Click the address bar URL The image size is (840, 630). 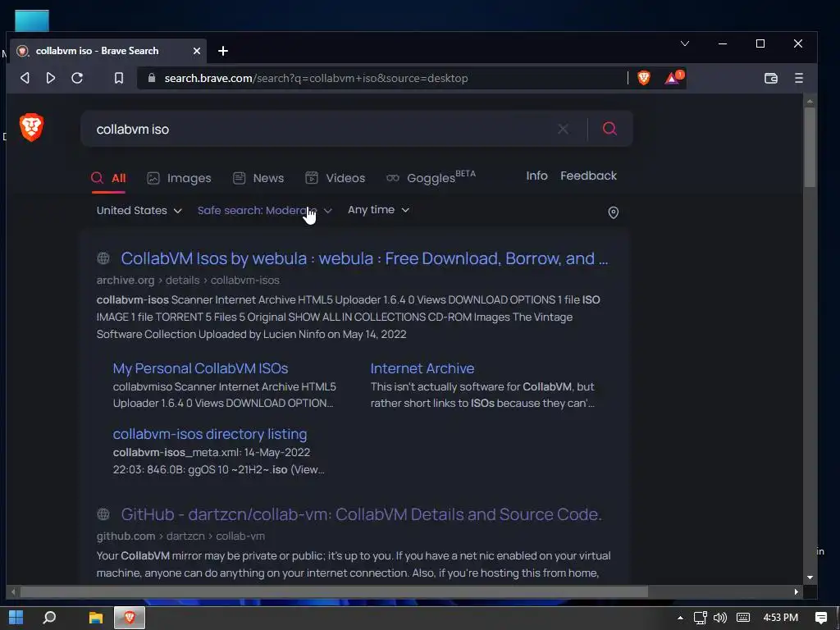[x=316, y=78]
